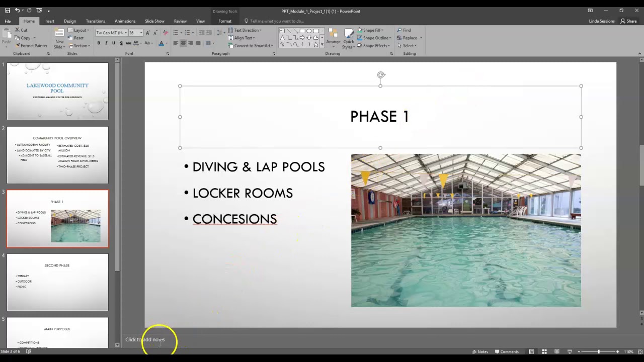Screen dimensions: 644x362
Task: Open the Align Text dropdown
Action: [x=242, y=38]
